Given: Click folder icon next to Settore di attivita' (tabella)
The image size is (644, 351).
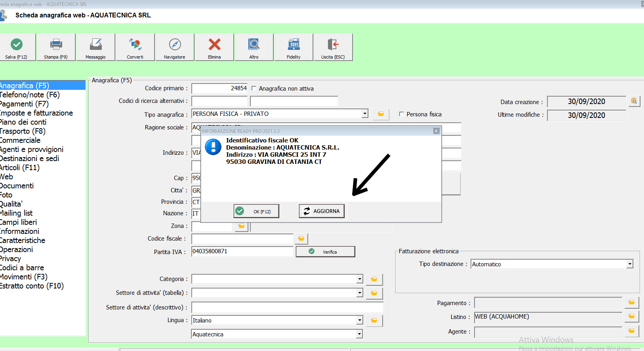Looking at the screenshot, I should tap(374, 293).
